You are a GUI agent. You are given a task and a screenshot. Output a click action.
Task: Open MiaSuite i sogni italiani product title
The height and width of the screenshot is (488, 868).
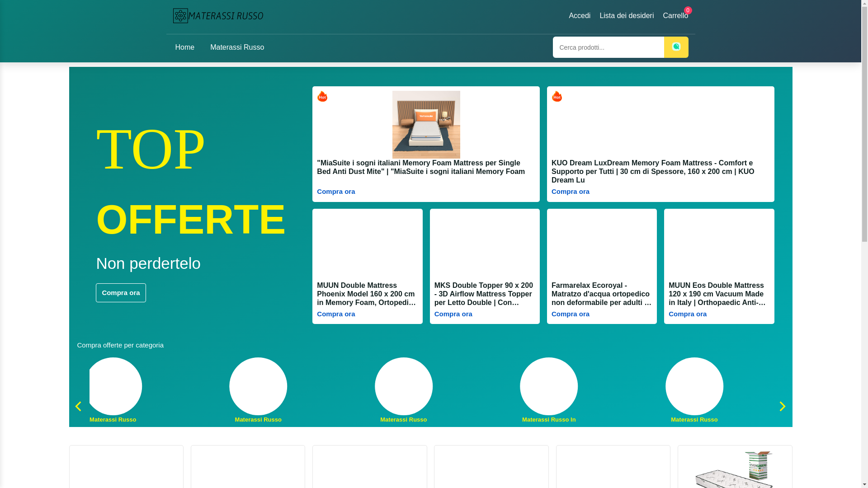tap(421, 167)
